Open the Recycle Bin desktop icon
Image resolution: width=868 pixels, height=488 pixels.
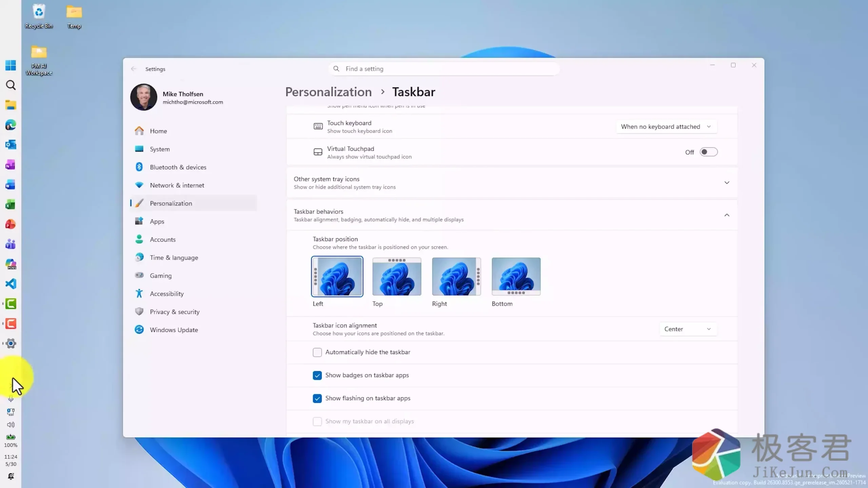click(39, 16)
